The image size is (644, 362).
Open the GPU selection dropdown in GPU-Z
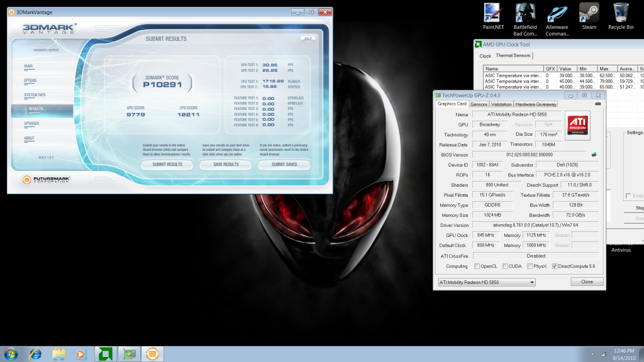pos(487,282)
